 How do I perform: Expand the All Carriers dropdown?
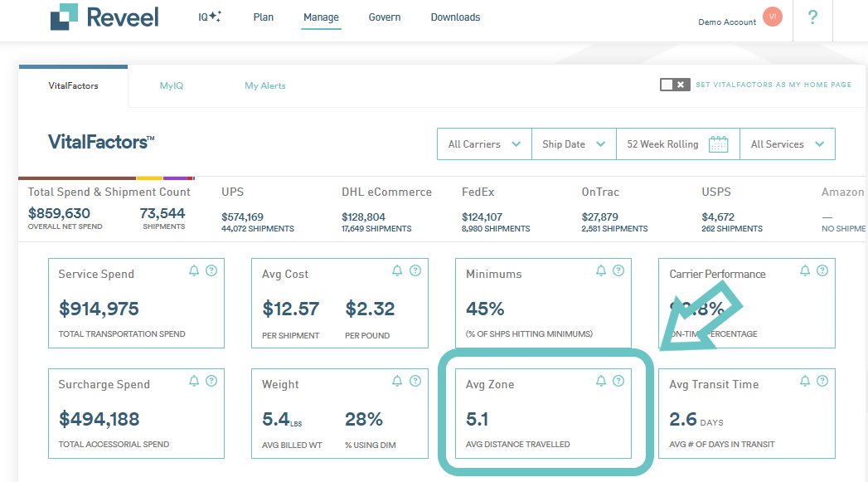click(484, 144)
